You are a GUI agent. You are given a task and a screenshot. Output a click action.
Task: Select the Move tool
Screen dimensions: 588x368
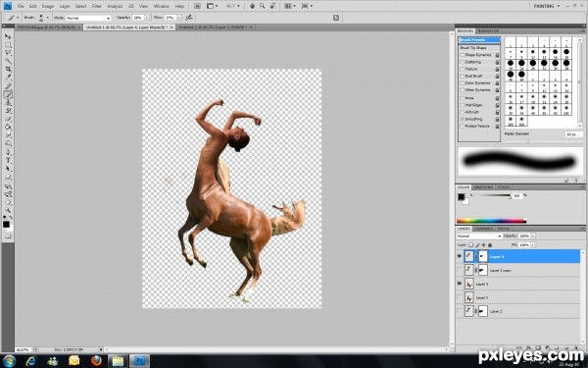[x=8, y=36]
